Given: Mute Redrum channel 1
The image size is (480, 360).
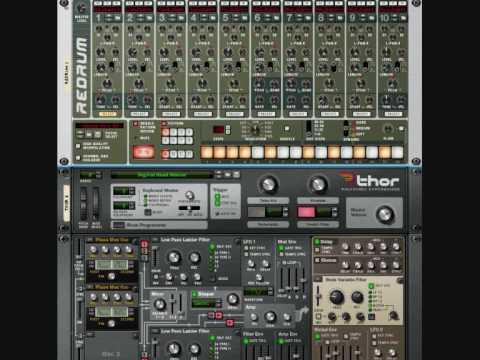Looking at the screenshot, I should click(99, 4).
